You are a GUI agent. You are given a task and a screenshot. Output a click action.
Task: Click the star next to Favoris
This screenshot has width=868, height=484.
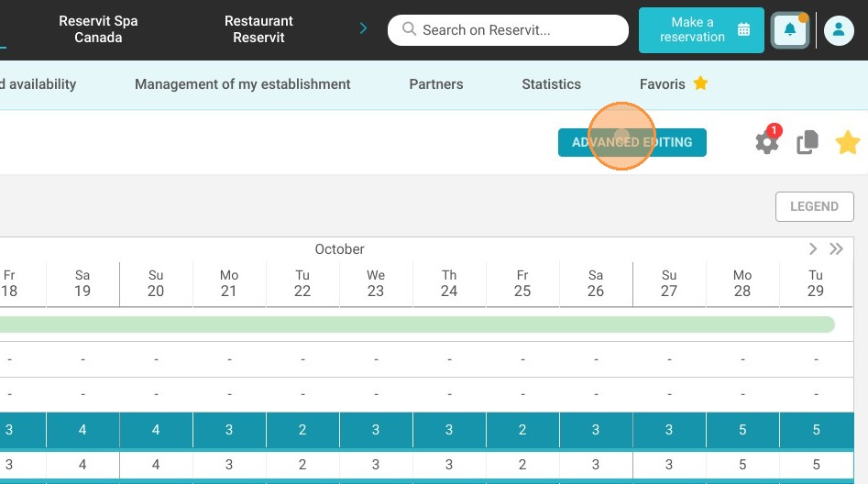[x=700, y=83]
